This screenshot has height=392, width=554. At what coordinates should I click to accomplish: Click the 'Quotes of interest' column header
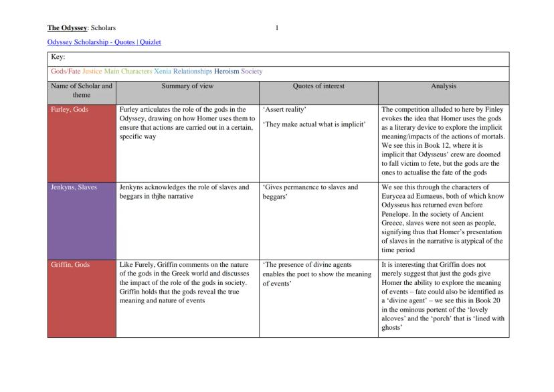[318, 86]
